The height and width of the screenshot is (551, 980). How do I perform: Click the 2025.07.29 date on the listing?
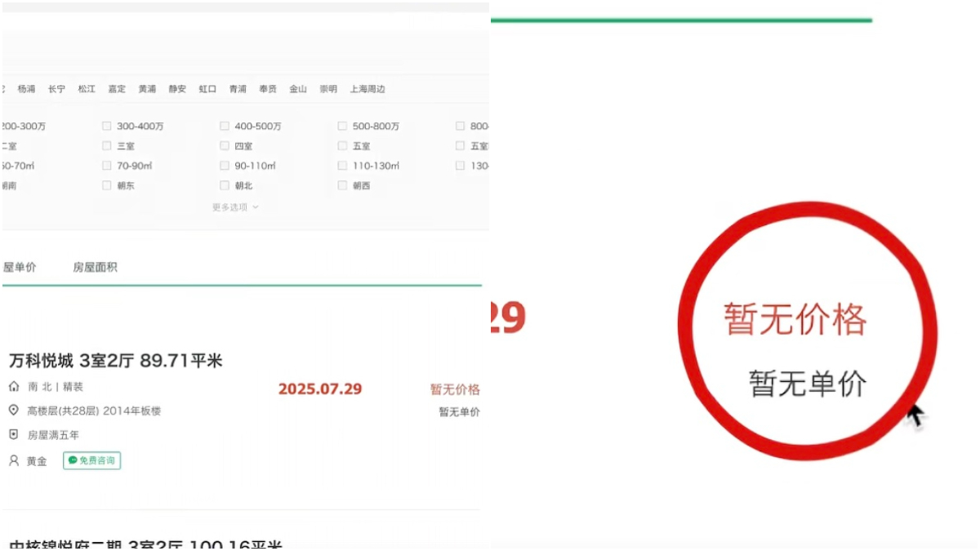pyautogui.click(x=319, y=389)
